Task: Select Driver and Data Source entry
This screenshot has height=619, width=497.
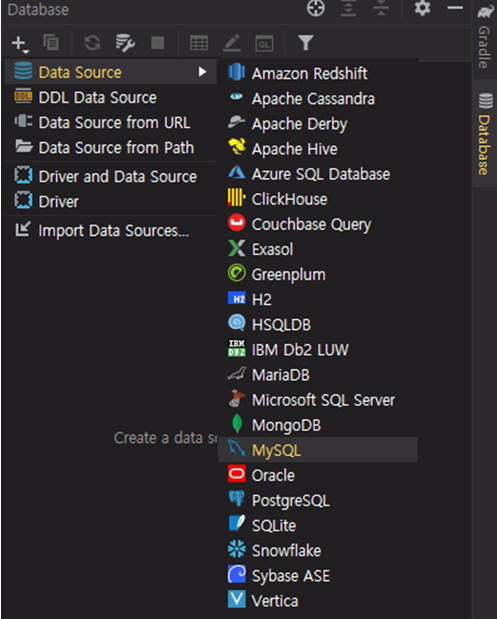Action: (111, 176)
